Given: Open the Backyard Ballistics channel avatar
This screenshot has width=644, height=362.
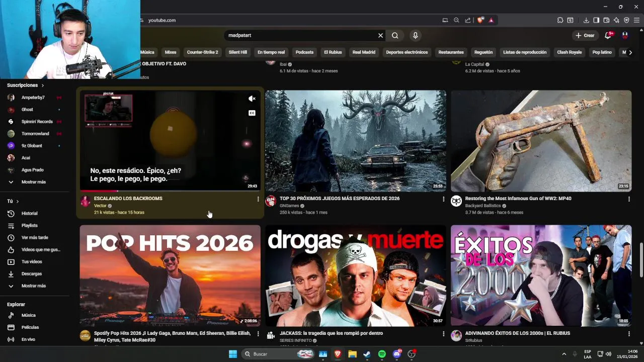Looking at the screenshot, I should 456,201.
